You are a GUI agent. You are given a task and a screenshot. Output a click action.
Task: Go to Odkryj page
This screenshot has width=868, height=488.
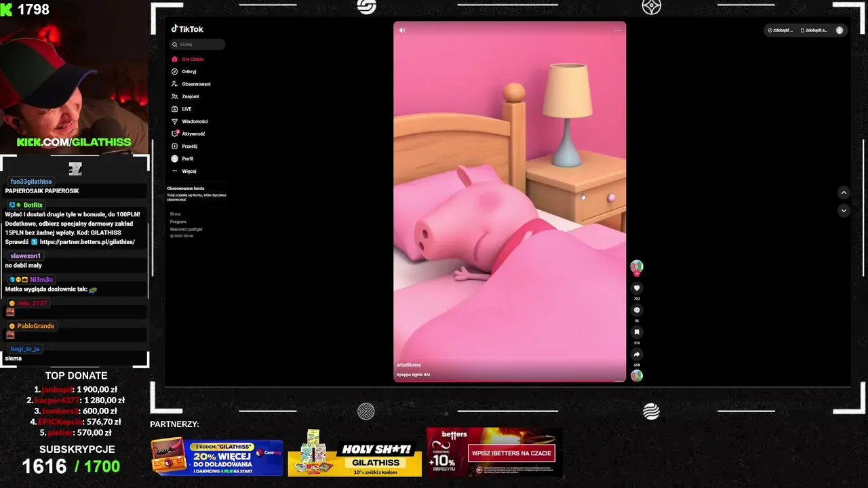184,71
